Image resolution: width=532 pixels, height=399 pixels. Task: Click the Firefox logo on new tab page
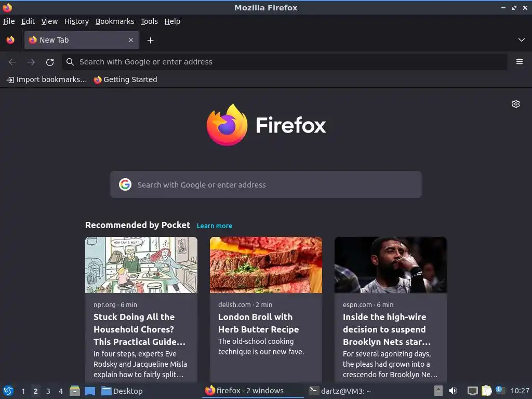click(267, 125)
